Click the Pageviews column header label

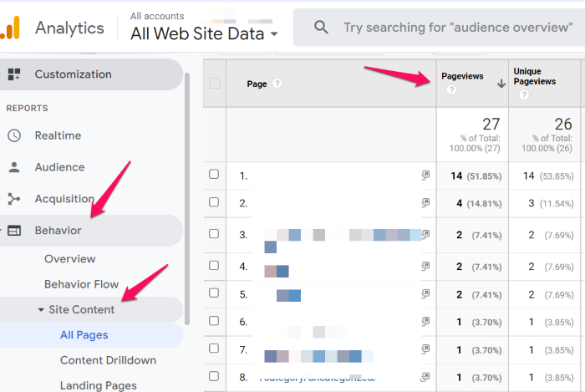point(462,76)
